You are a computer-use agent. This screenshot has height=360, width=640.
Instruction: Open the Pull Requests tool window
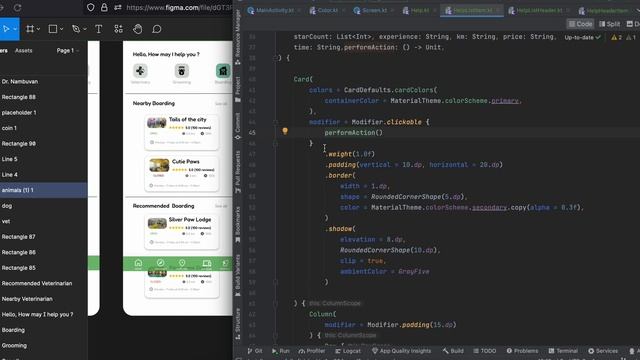pos(238,171)
